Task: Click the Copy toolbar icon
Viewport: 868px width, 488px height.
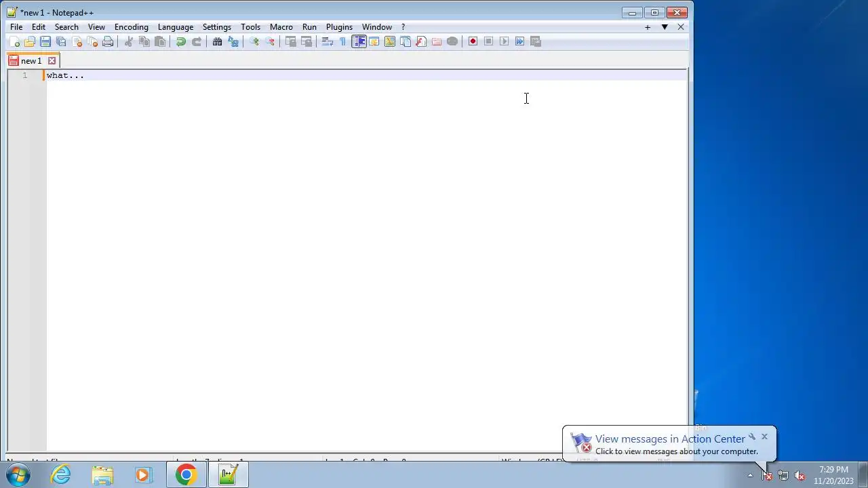Action: point(144,41)
